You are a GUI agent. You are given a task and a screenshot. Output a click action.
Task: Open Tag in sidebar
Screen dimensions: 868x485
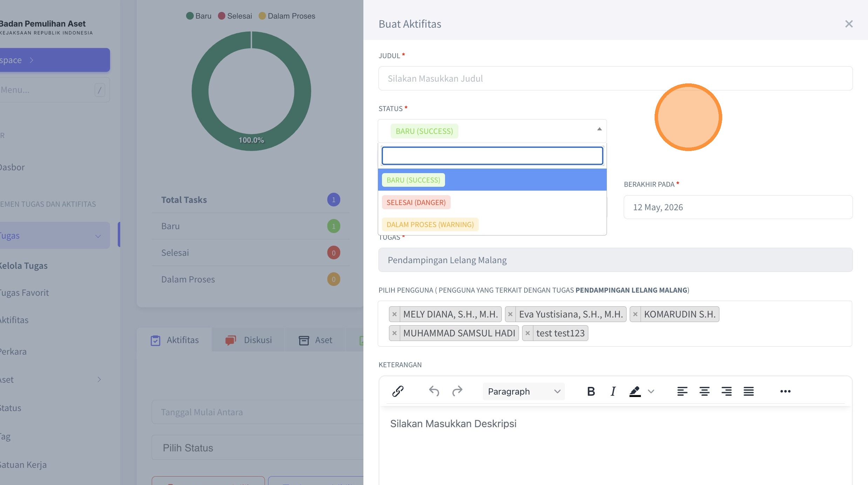[x=5, y=437]
